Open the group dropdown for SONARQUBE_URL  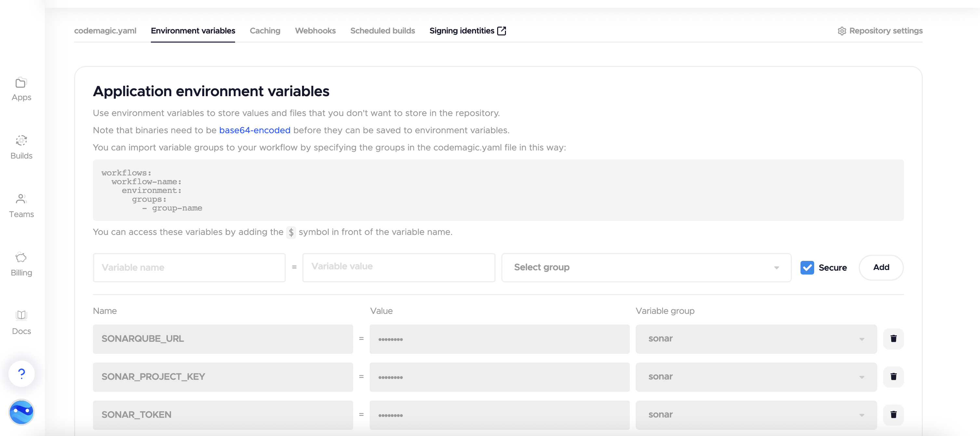(756, 339)
